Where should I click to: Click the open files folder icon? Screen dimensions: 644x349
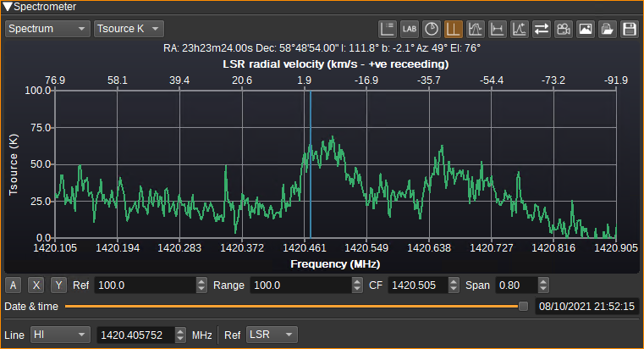(608, 29)
